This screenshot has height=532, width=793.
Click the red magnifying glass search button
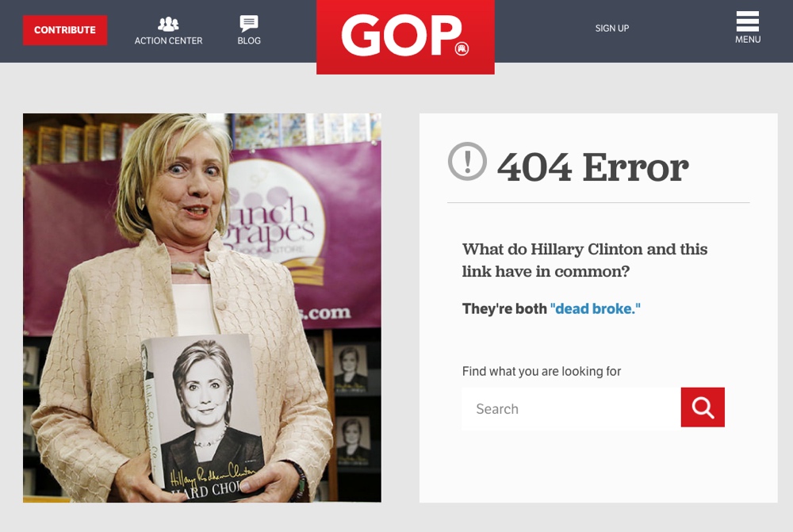click(703, 407)
